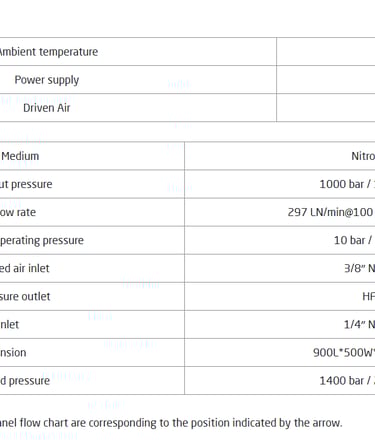Click the 1000 bar pressure value
375x440 pixels.
[347, 184]
